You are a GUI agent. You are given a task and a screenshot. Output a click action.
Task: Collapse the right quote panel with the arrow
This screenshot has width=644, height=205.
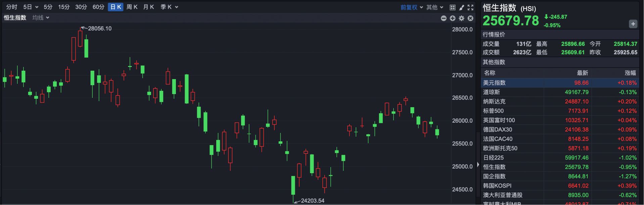478,164
